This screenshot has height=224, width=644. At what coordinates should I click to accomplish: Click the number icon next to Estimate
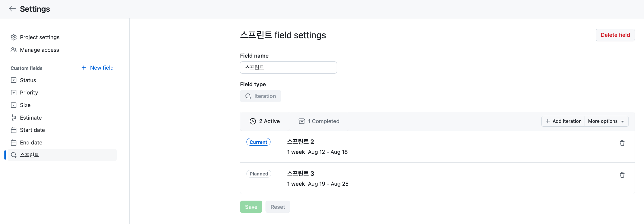(x=14, y=118)
